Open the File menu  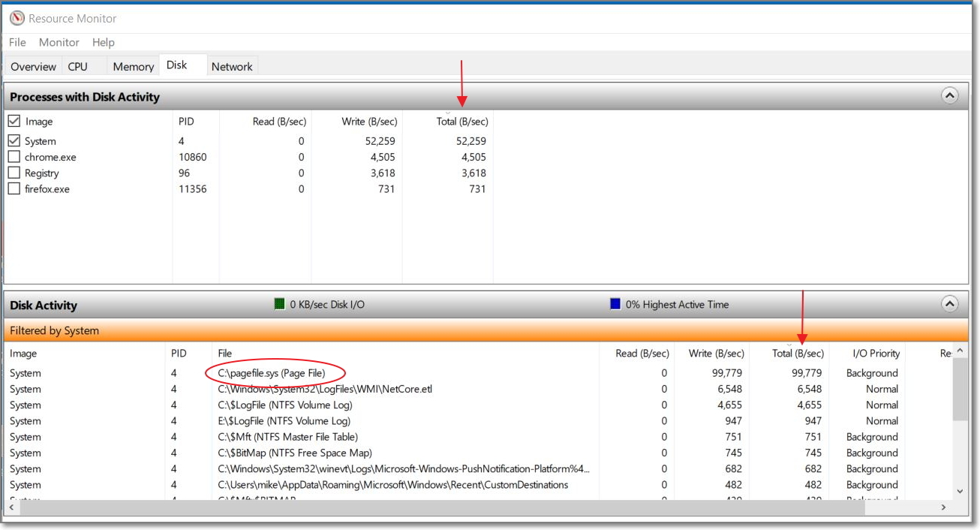point(17,43)
